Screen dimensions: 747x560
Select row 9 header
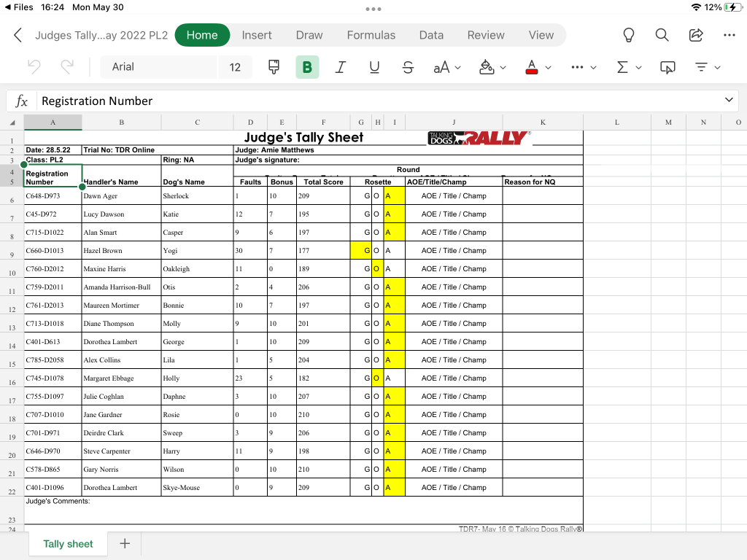click(12, 251)
